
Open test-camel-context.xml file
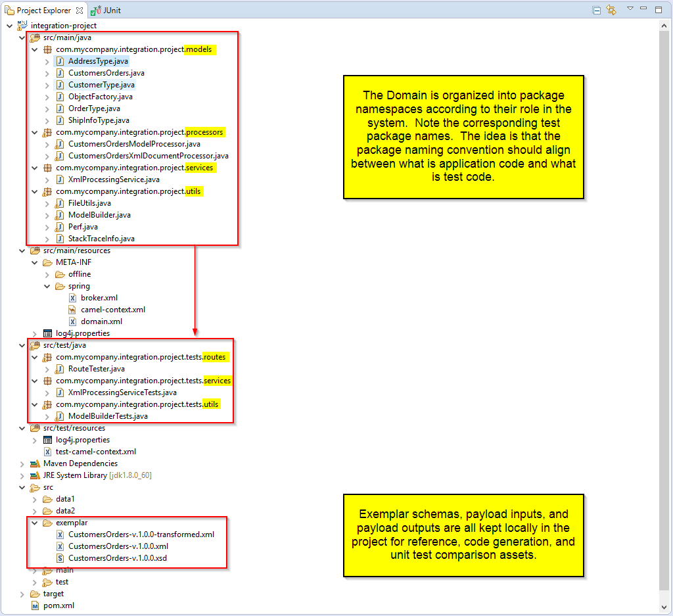95,452
